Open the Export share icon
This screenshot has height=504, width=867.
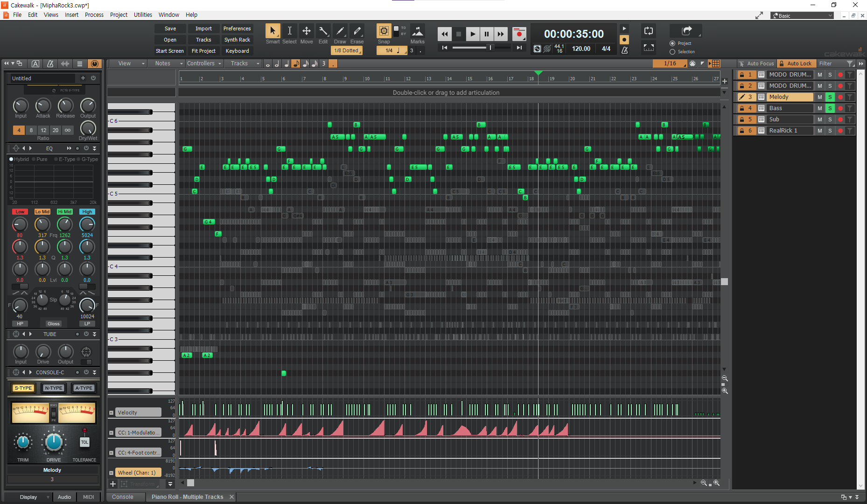tap(686, 31)
